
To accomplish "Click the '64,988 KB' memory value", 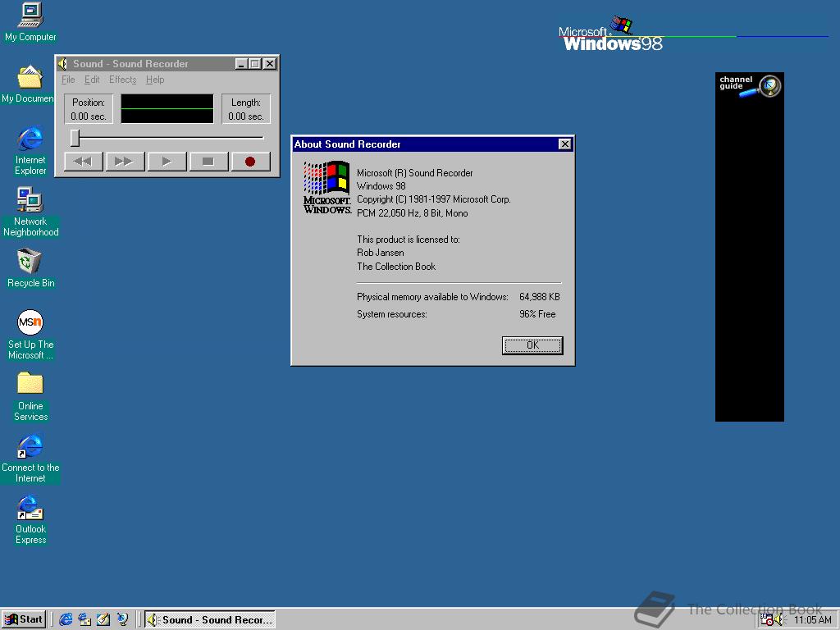I will click(x=540, y=297).
